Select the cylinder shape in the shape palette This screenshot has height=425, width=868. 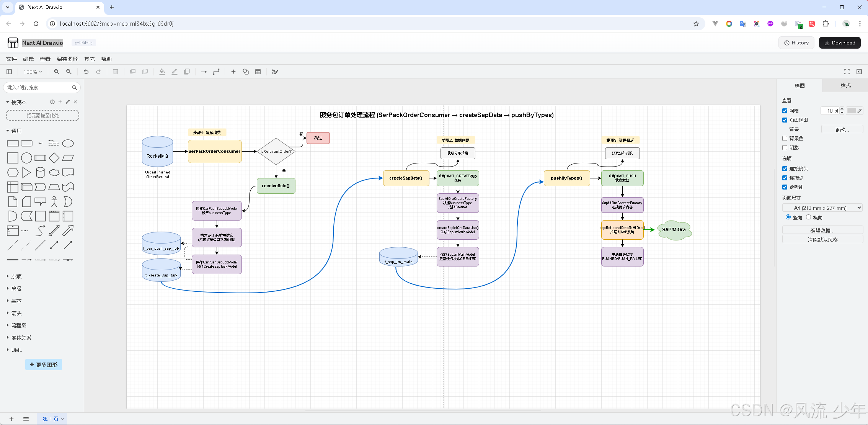coord(40,172)
